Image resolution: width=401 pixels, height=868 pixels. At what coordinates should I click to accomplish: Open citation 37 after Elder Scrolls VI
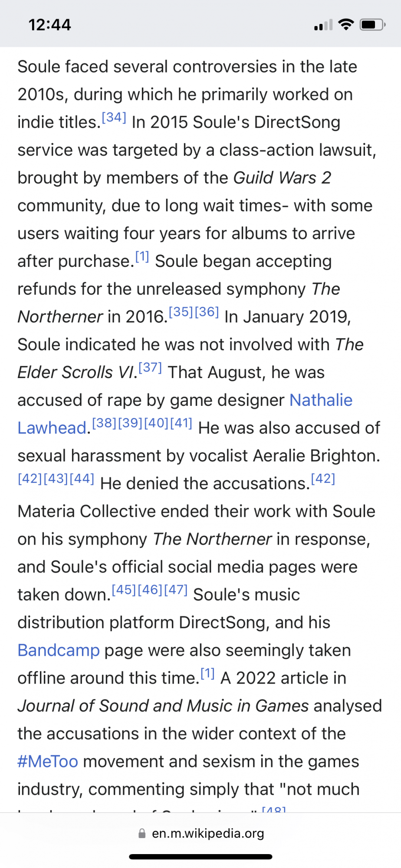(150, 368)
